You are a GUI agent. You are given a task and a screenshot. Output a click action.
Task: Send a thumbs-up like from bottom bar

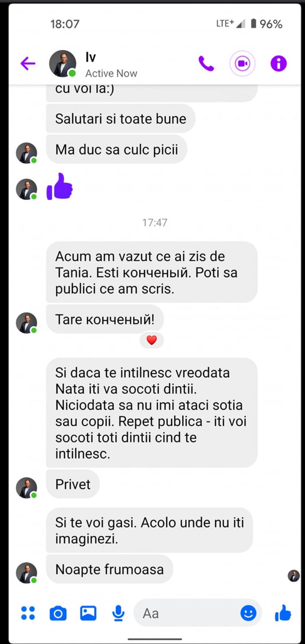(x=283, y=613)
